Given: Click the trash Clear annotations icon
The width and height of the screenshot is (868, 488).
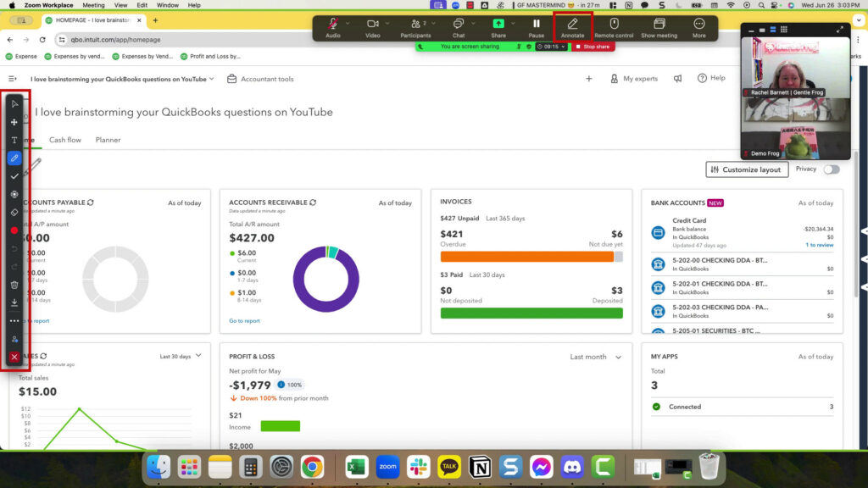Looking at the screenshot, I should pyautogui.click(x=14, y=285).
